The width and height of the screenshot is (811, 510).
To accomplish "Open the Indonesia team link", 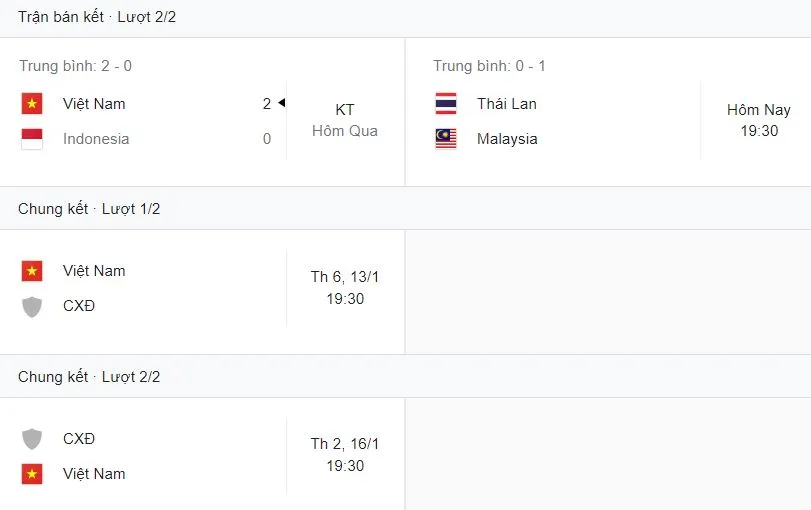I will point(96,139).
